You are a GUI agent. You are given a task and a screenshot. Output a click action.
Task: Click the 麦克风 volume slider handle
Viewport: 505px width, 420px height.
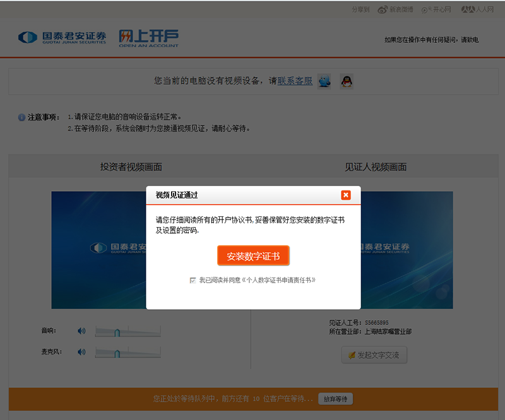[117, 353]
